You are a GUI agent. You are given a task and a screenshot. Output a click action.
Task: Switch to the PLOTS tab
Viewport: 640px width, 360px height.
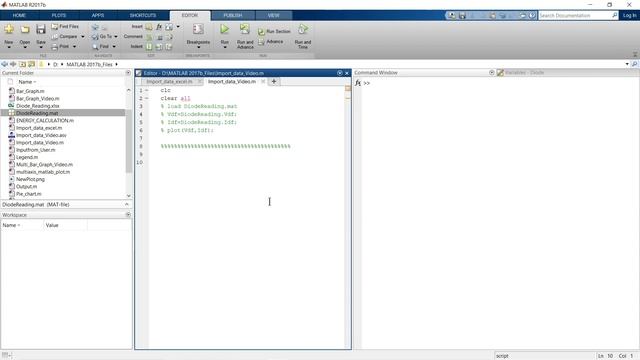click(59, 16)
